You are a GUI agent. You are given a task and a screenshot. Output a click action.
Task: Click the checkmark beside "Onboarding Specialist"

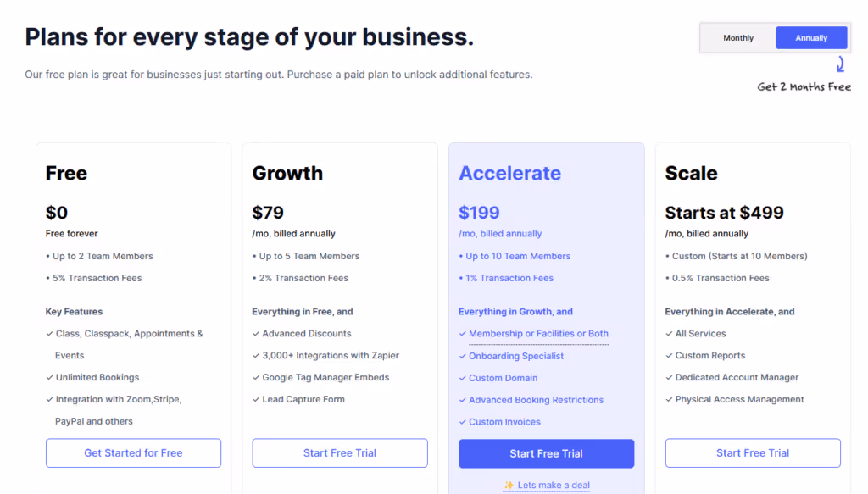point(464,356)
